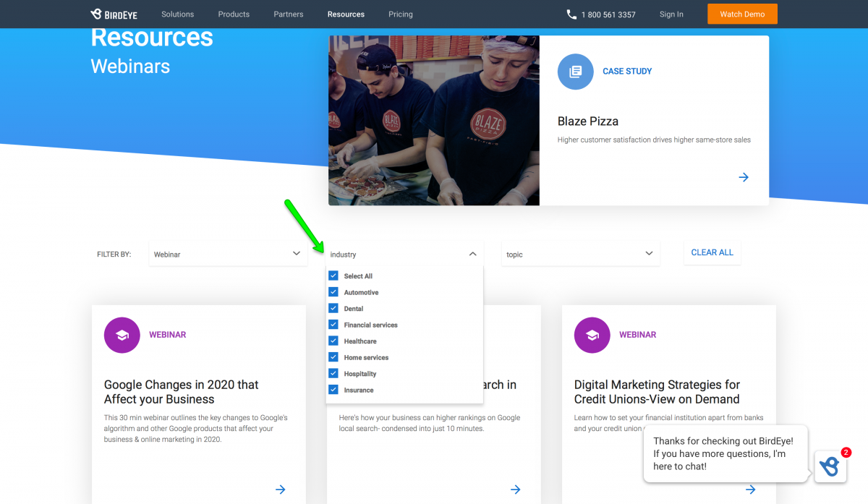The width and height of the screenshot is (868, 504).
Task: Open the Products menu
Action: click(x=234, y=14)
